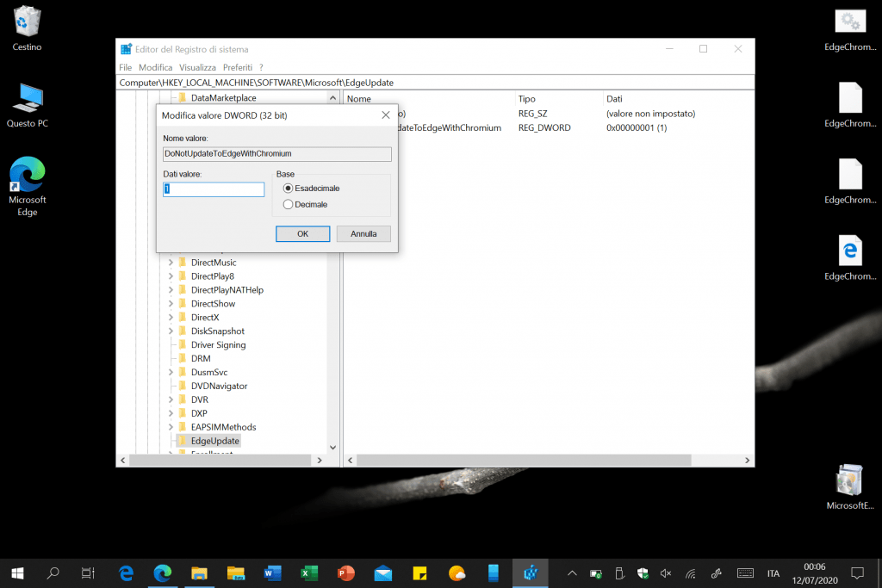Expand the DirectMusic registry key
Image resolution: width=882 pixels, height=588 pixels.
click(x=171, y=263)
